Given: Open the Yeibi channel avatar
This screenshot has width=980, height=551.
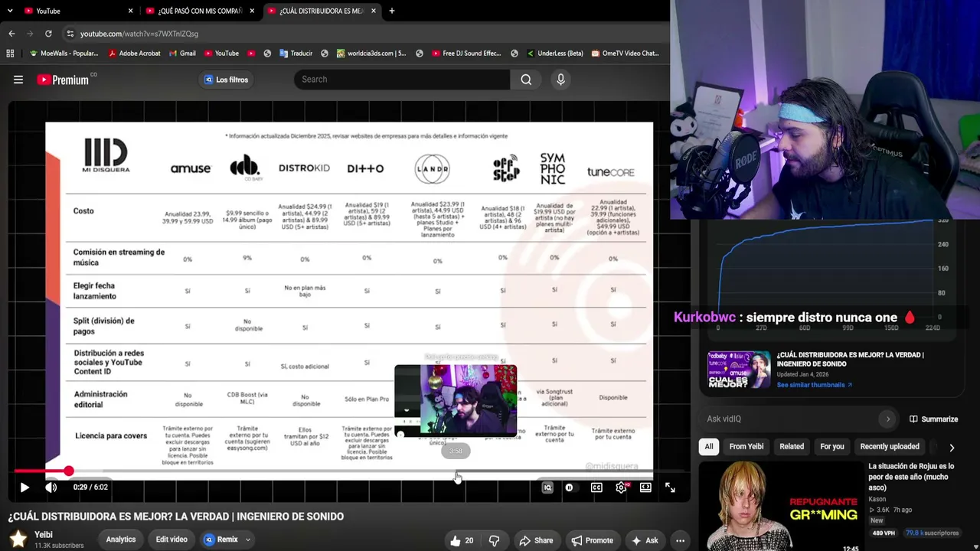Looking at the screenshot, I should click(18, 540).
